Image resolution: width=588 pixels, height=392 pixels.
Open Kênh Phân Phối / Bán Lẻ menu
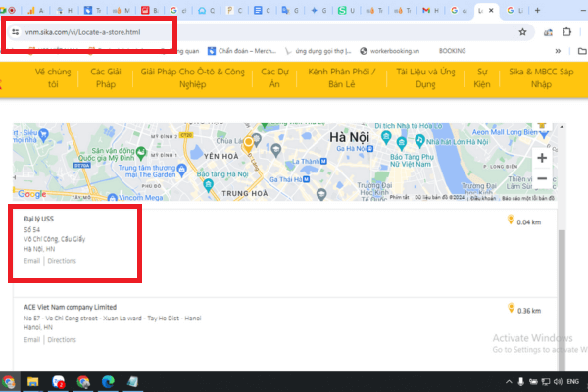(x=342, y=78)
